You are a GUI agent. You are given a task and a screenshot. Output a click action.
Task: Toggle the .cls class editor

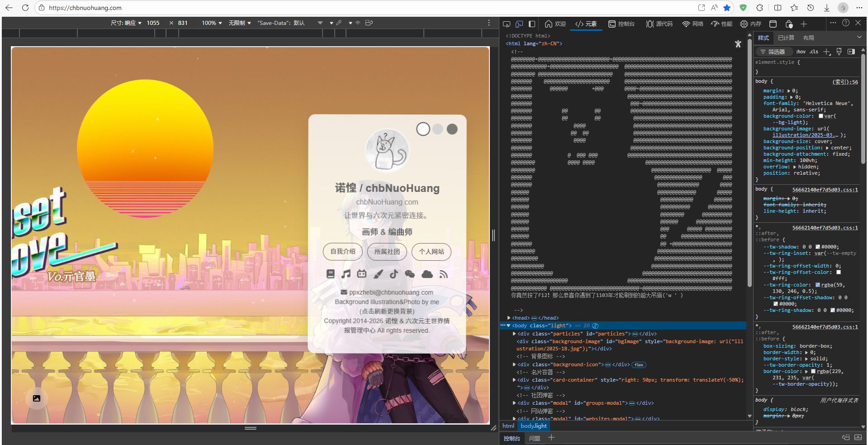pyautogui.click(x=814, y=52)
